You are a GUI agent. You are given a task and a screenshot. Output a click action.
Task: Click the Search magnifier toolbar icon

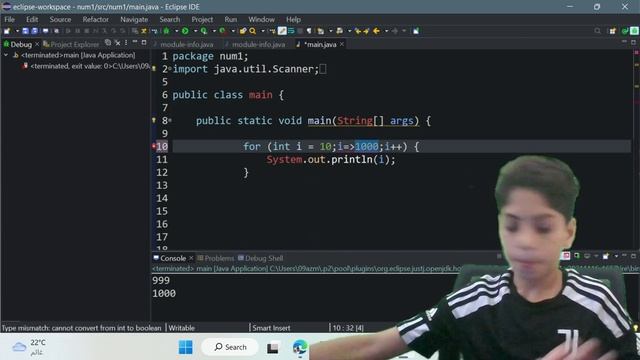pyautogui.click(x=253, y=31)
